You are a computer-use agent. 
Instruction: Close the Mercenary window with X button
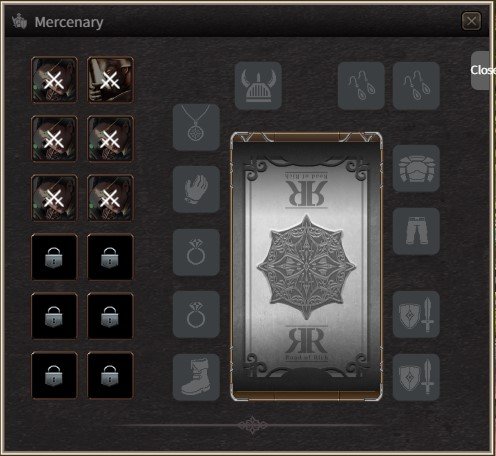click(471, 21)
